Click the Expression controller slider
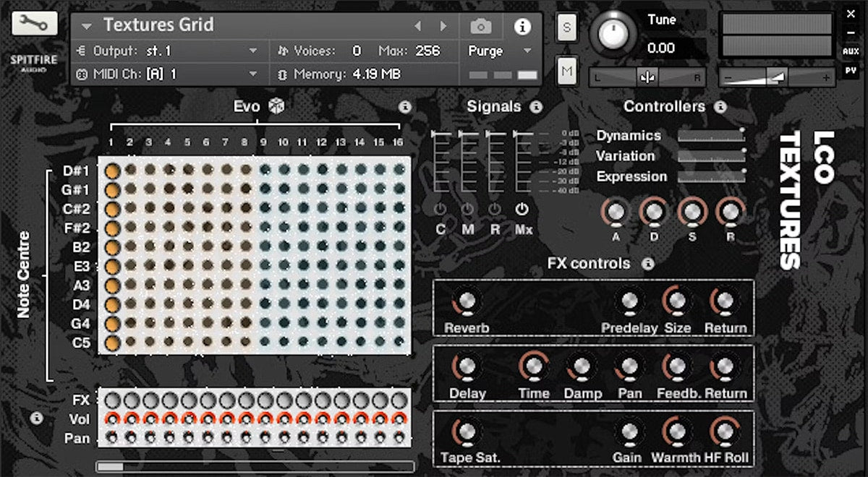This screenshot has height=477, width=868. click(x=710, y=176)
